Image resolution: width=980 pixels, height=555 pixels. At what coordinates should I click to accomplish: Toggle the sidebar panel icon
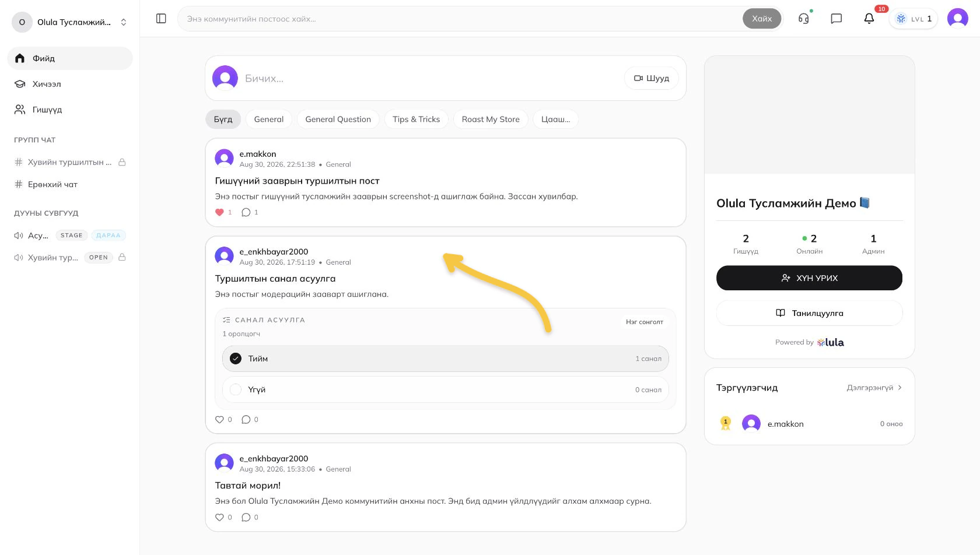[162, 19]
